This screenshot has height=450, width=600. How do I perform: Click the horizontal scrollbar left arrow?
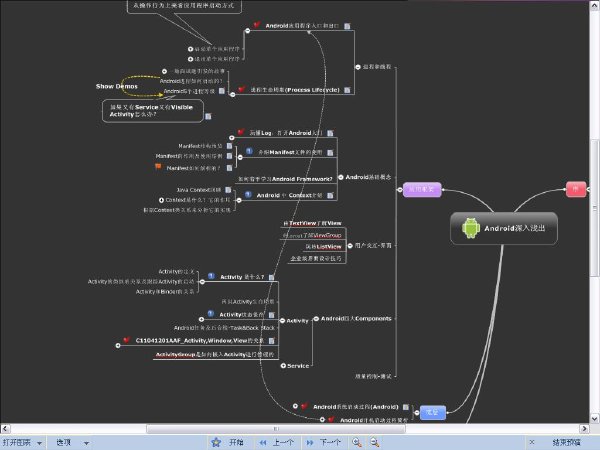point(5,429)
